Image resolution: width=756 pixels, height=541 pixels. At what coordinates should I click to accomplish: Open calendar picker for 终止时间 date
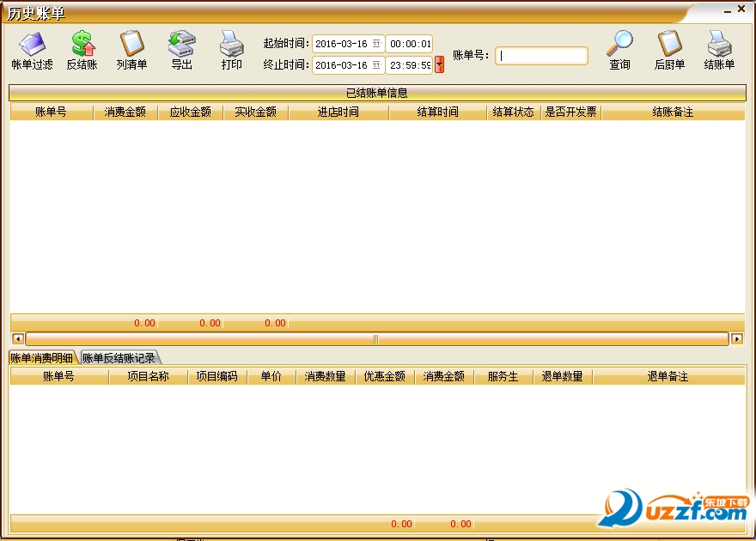tap(376, 65)
